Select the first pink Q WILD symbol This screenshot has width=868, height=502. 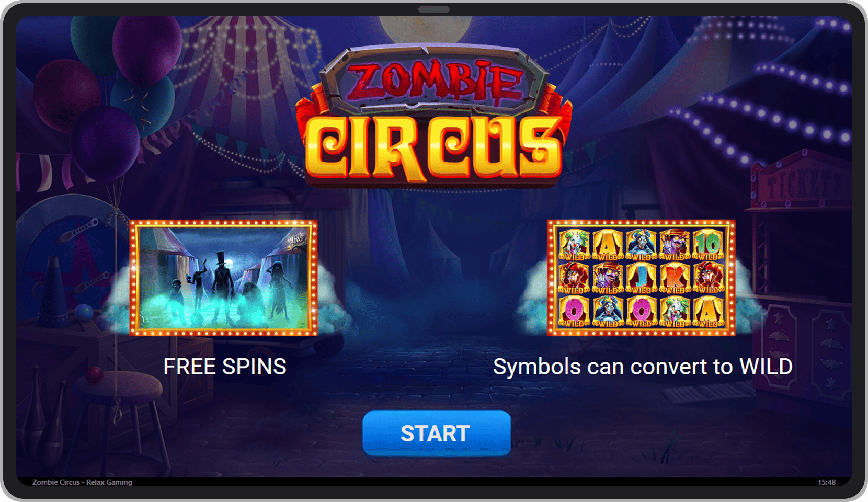pos(574,311)
